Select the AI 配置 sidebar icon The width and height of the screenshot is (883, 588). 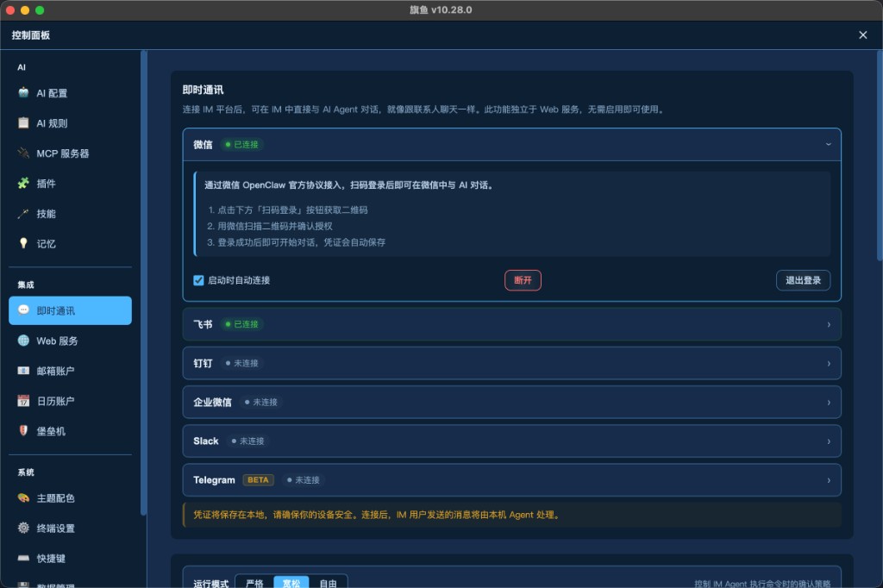(x=23, y=93)
